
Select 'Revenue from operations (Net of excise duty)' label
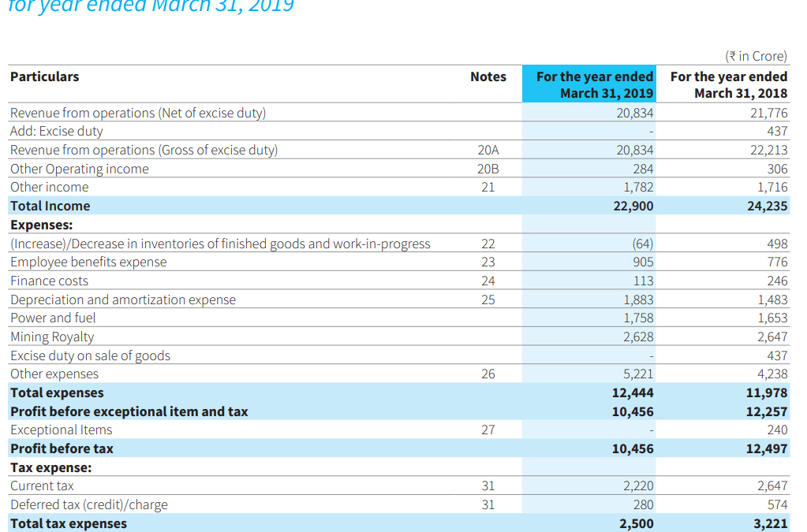click(x=138, y=113)
